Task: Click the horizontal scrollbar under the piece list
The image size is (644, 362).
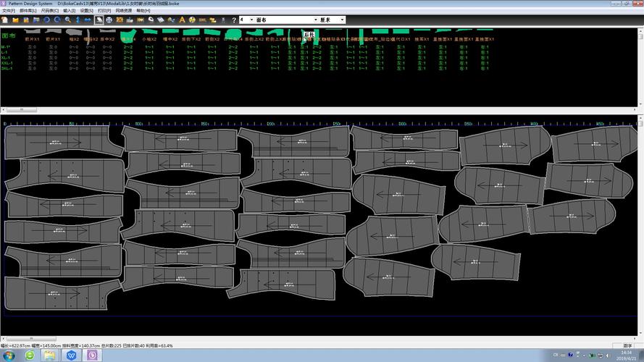Action: (x=319, y=109)
